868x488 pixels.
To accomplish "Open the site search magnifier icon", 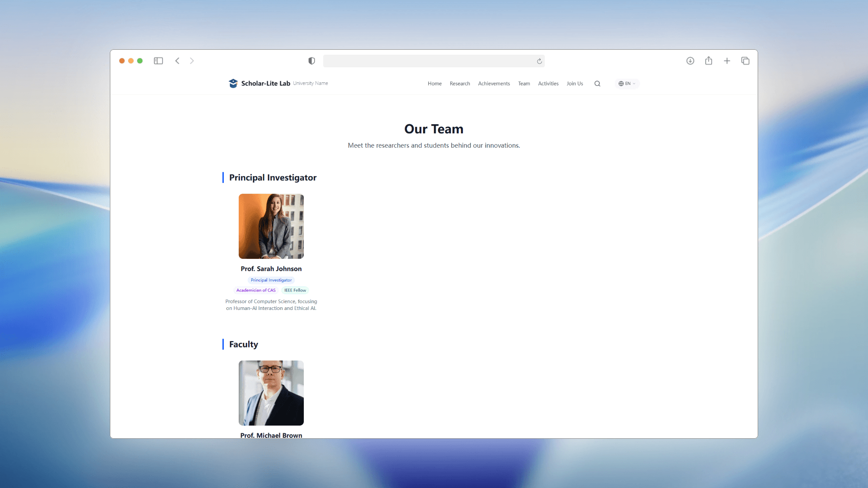I will [x=597, y=84].
